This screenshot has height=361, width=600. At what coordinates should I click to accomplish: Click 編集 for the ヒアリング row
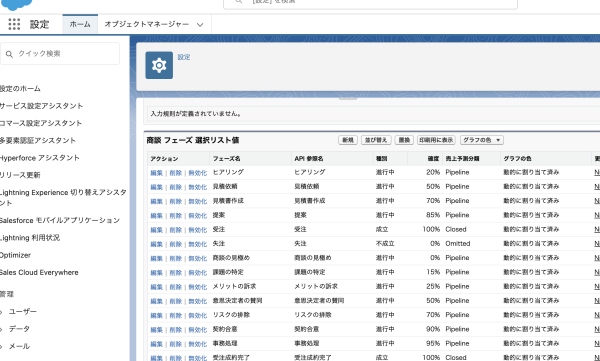point(157,173)
